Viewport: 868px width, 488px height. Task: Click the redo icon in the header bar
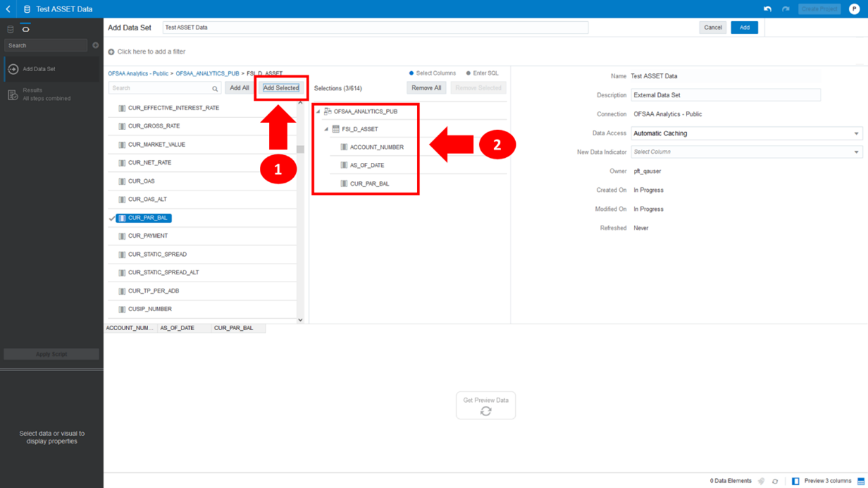785,8
